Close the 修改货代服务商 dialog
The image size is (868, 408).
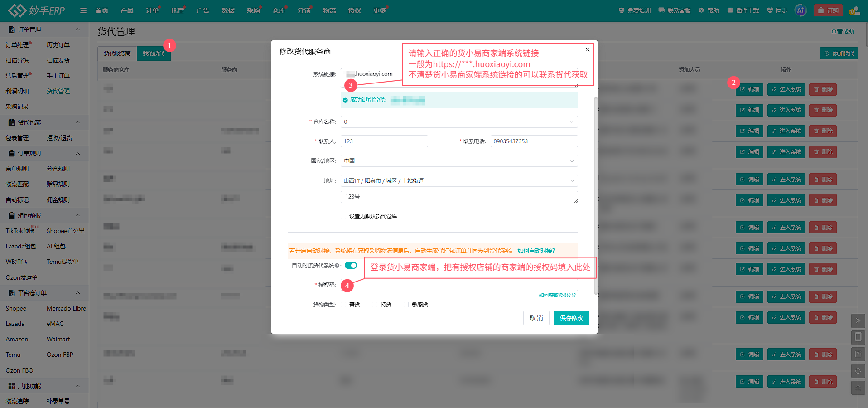click(x=588, y=49)
